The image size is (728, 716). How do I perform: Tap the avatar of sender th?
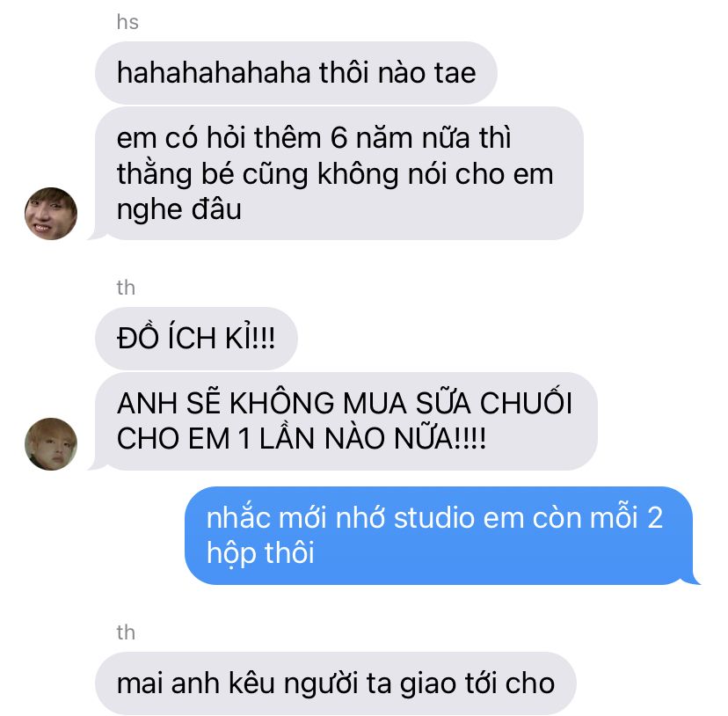[51, 443]
